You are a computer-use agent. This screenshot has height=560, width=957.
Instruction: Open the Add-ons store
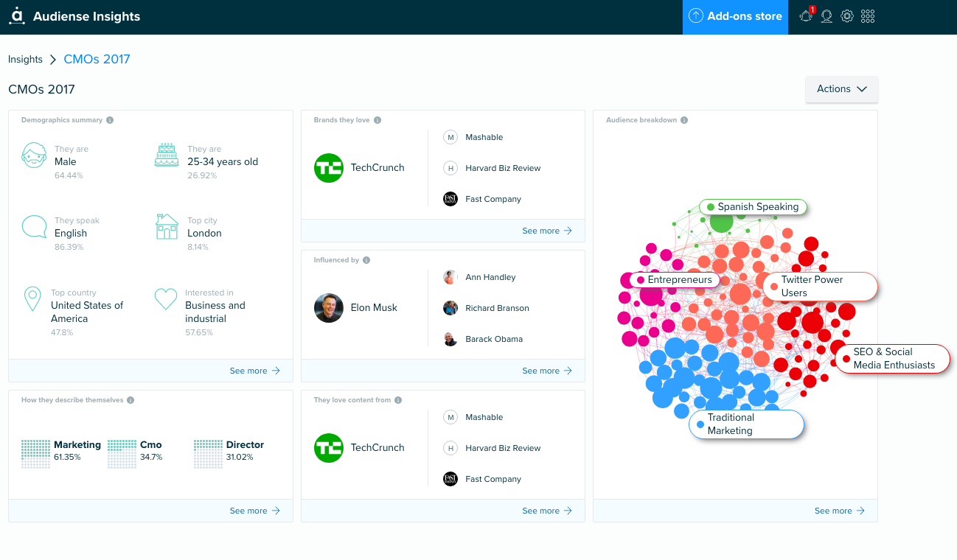pos(735,16)
